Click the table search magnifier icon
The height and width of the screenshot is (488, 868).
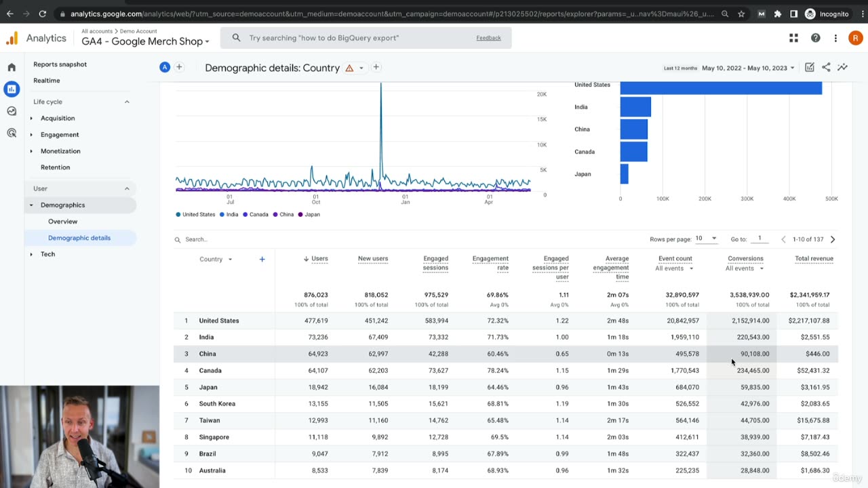[x=178, y=239]
